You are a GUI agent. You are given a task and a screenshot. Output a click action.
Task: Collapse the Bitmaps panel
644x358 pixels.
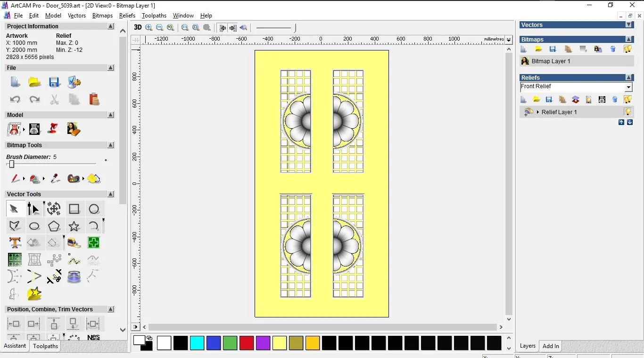(x=629, y=39)
